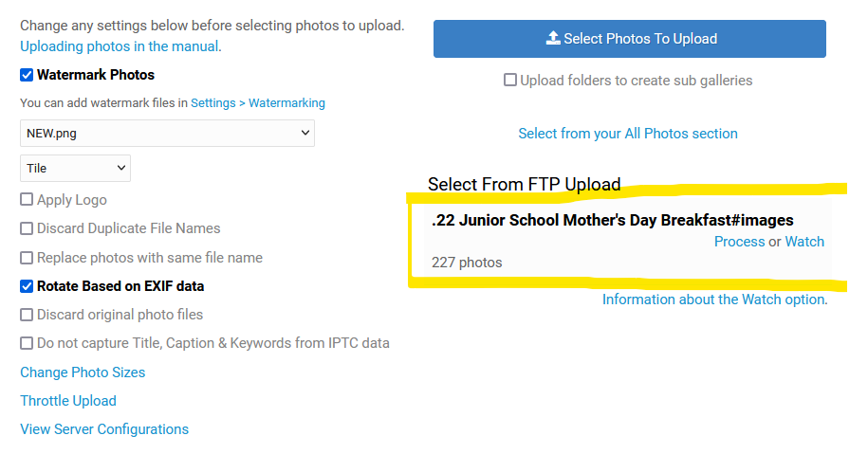Open the NEW.png watermark file dropdown
Screen dimensions: 868x454
(x=167, y=134)
